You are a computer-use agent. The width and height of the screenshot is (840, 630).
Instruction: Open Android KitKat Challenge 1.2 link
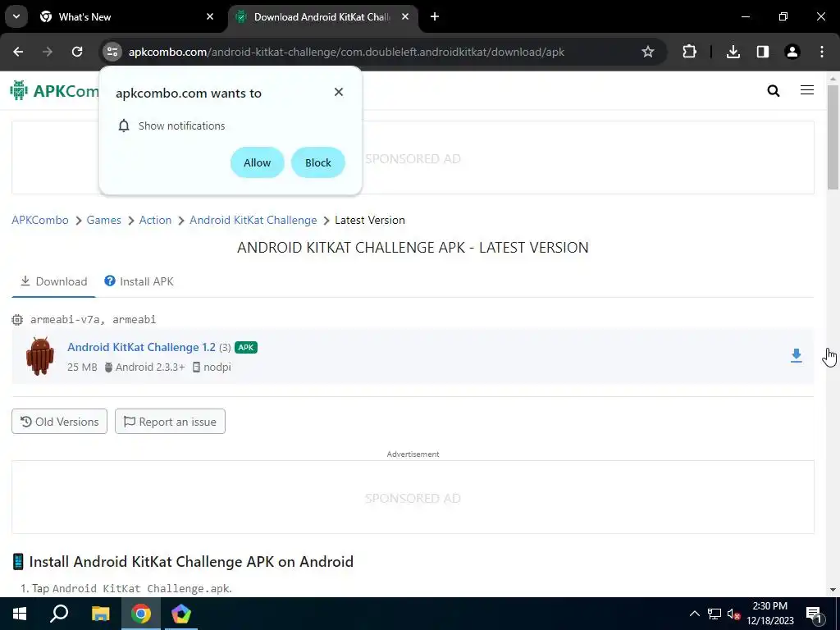point(141,347)
